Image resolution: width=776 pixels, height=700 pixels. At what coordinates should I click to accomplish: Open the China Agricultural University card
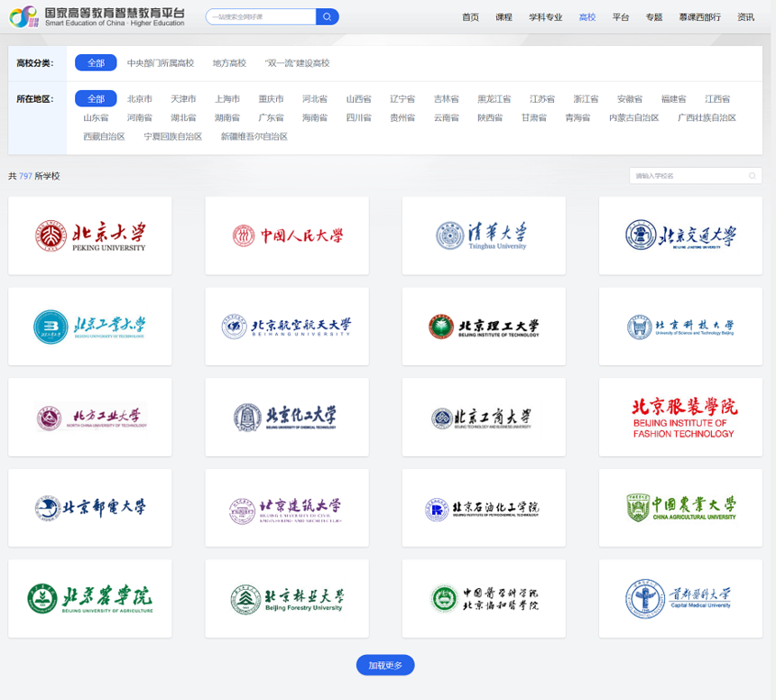point(680,507)
